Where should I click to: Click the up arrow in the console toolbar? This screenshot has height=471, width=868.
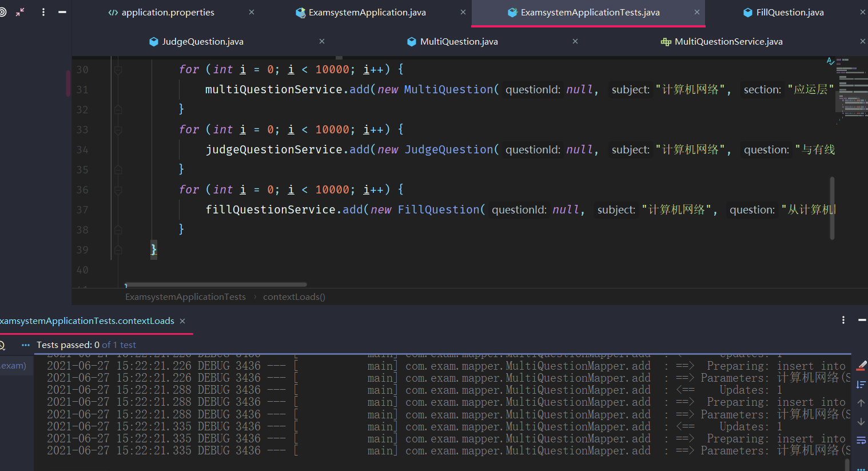861,403
